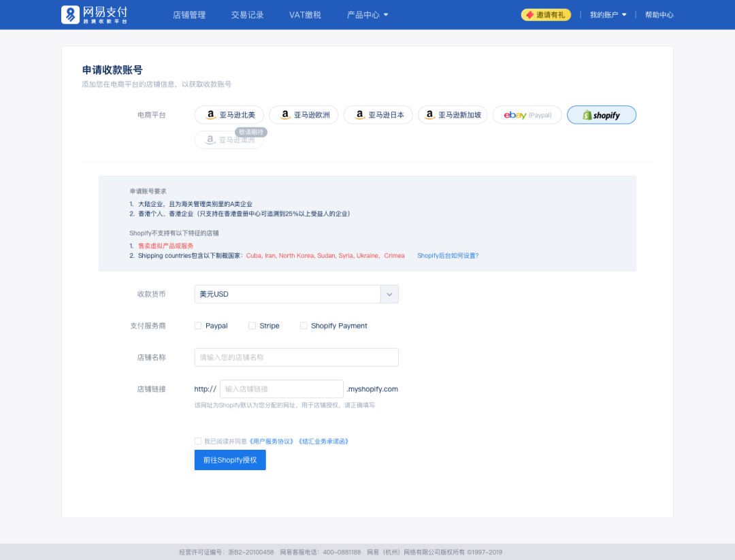The image size is (735, 560).
Task: Expand the 产品中心 menu
Action: click(x=367, y=14)
